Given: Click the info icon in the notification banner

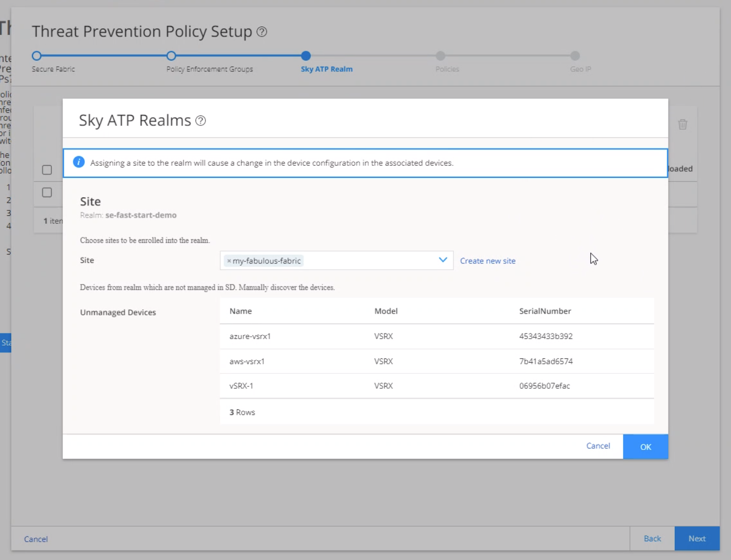Looking at the screenshot, I should click(x=78, y=162).
